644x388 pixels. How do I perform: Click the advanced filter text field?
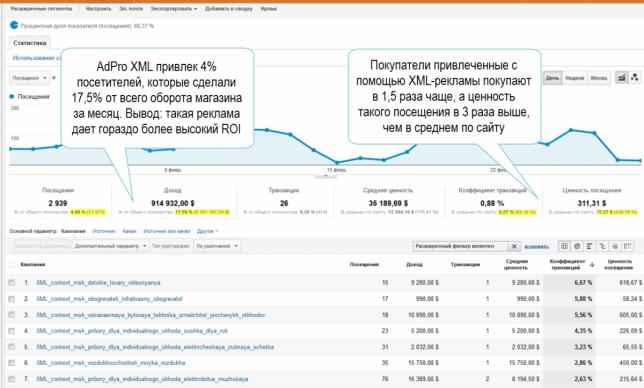(x=460, y=246)
